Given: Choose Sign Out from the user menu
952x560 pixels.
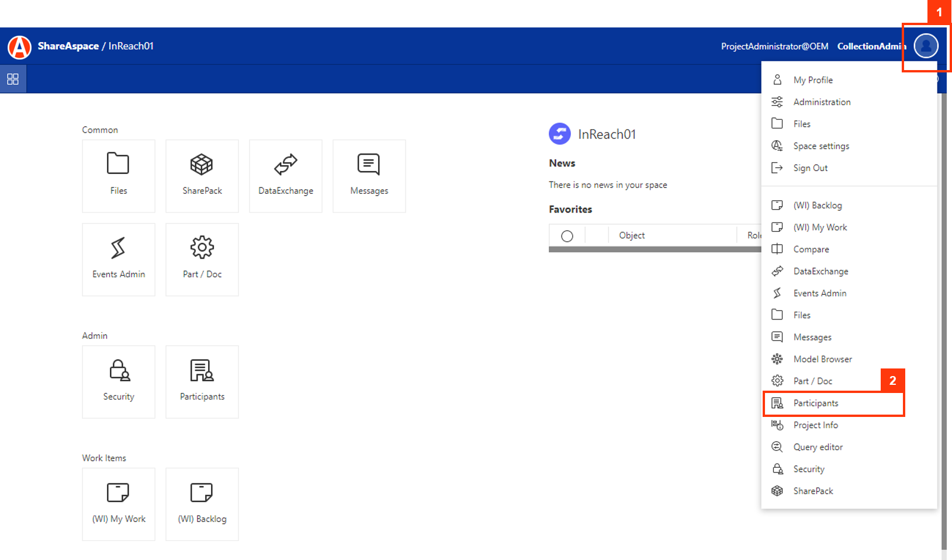Looking at the screenshot, I should [x=810, y=168].
